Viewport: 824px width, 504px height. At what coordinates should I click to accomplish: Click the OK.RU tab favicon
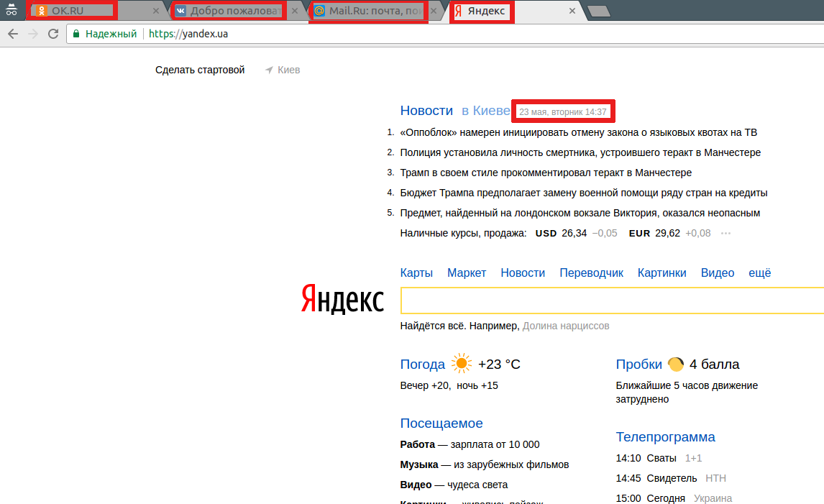click(42, 11)
